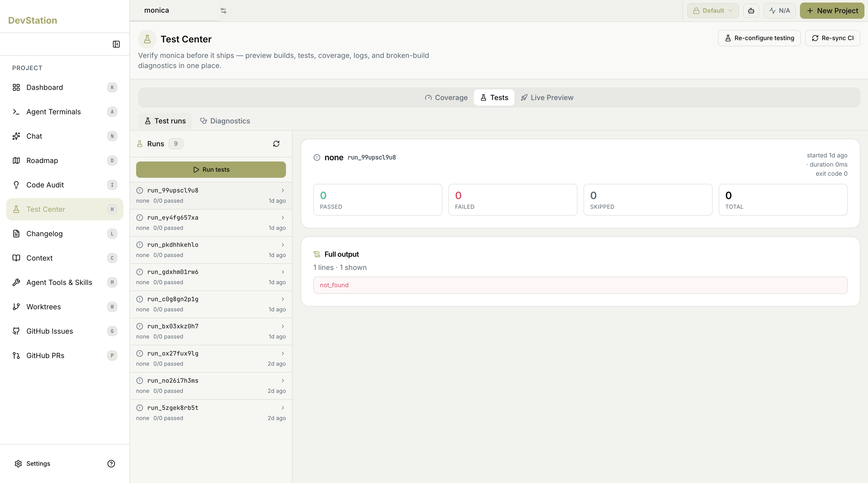Screen dimensions: 868x483
Task: Select run_gdxhm01rw6 name in runs list
Action: click(x=173, y=272)
